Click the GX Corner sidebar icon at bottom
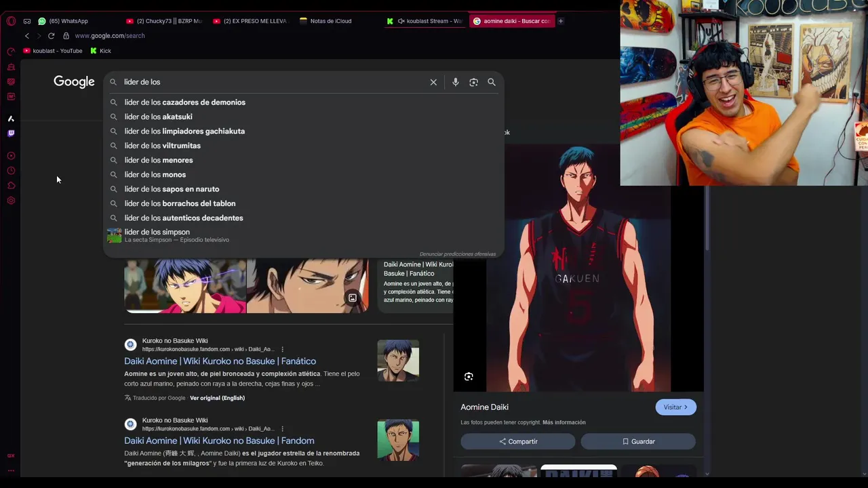The width and height of the screenshot is (868, 488). 11,455
